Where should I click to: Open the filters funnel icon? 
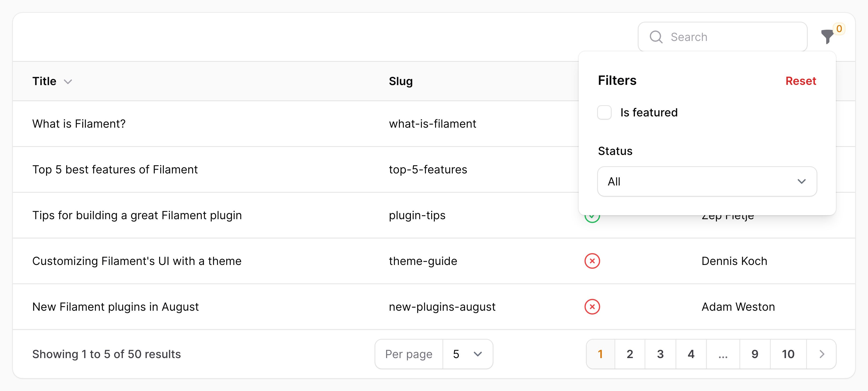pyautogui.click(x=827, y=37)
